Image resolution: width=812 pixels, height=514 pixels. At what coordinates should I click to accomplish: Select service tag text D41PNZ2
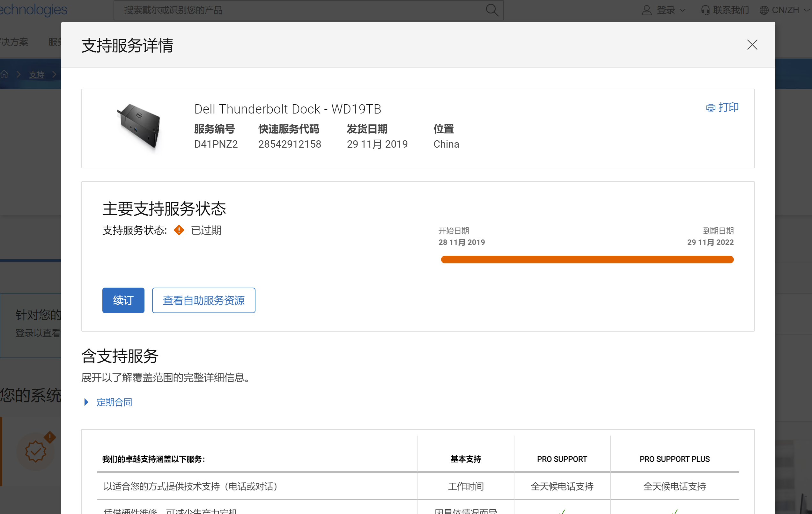coord(216,144)
